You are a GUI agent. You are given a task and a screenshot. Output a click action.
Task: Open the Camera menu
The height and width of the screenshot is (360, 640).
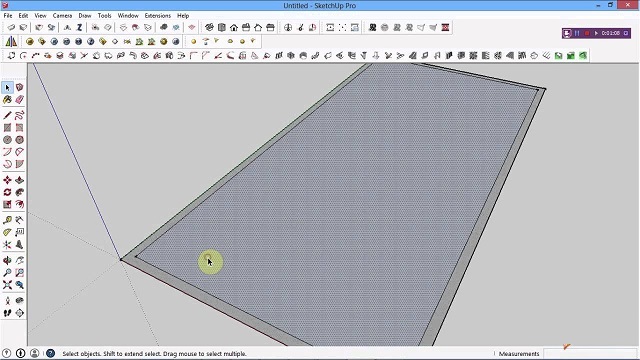[62, 16]
